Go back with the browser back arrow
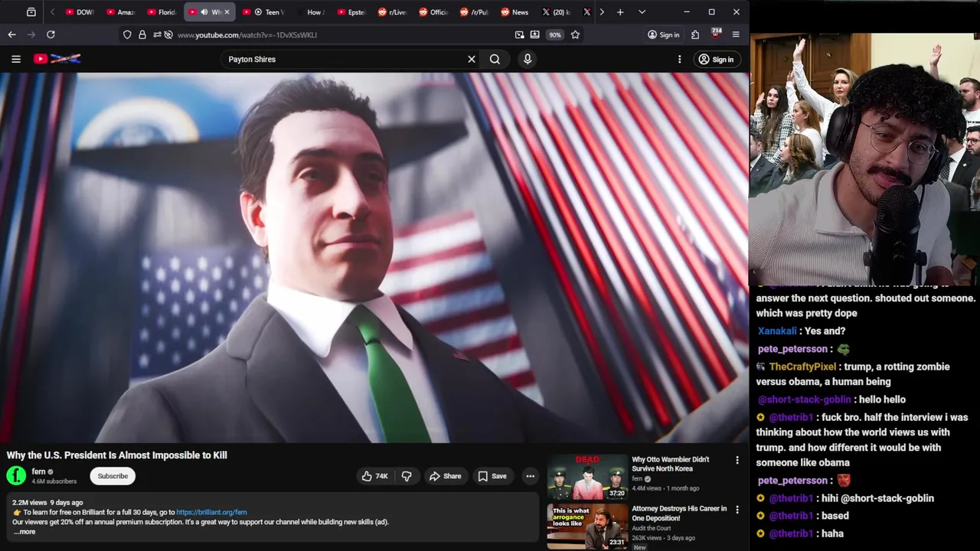This screenshot has width=980, height=551. [x=11, y=34]
